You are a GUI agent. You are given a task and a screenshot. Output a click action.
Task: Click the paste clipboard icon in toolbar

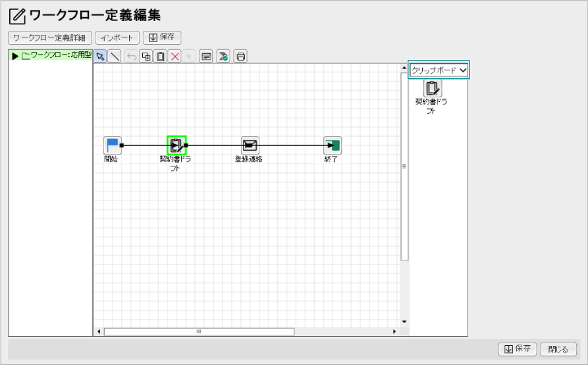point(160,57)
